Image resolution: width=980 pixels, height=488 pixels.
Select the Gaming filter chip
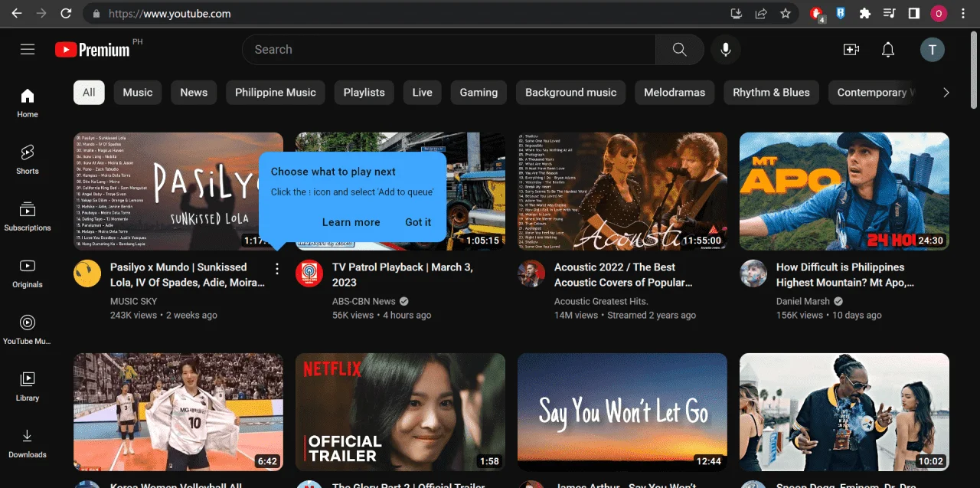tap(479, 93)
